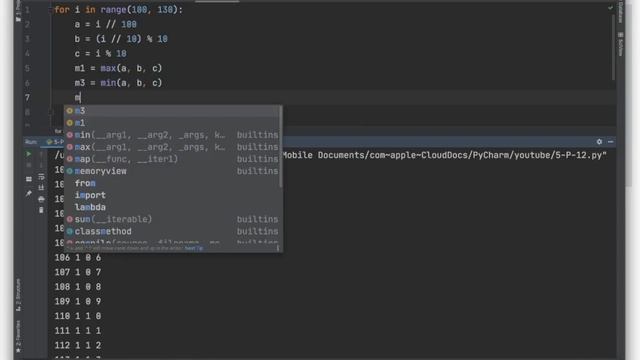Open the SciView side tab

coord(620,44)
